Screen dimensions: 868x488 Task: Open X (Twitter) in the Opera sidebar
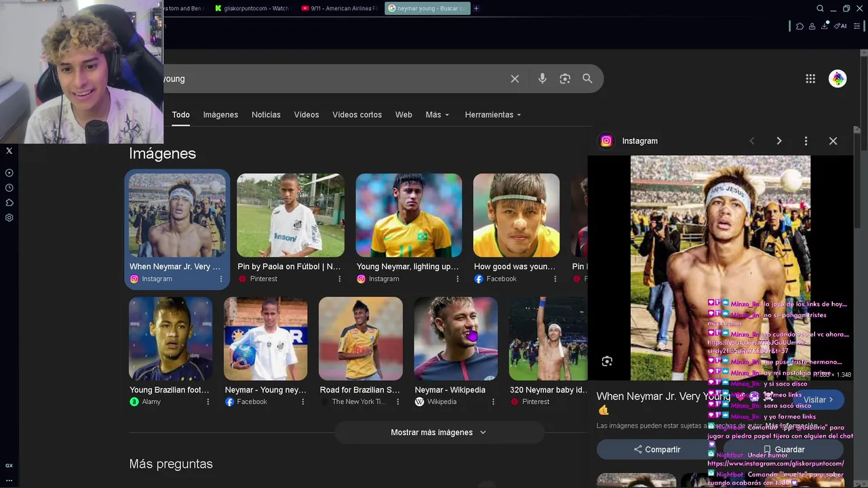click(9, 150)
